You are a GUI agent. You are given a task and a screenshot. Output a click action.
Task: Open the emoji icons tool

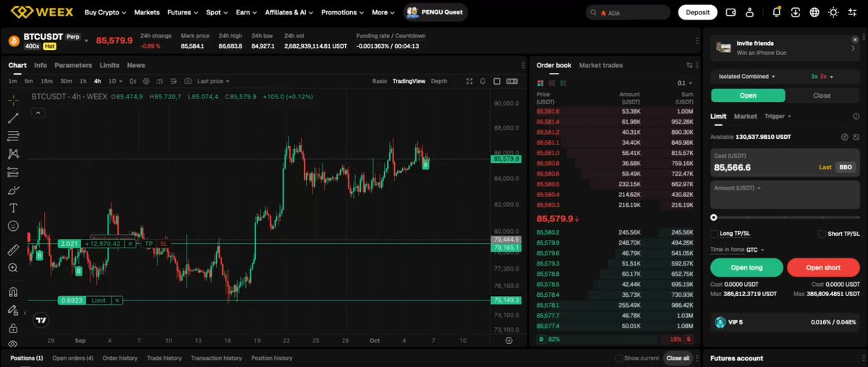pyautogui.click(x=13, y=226)
